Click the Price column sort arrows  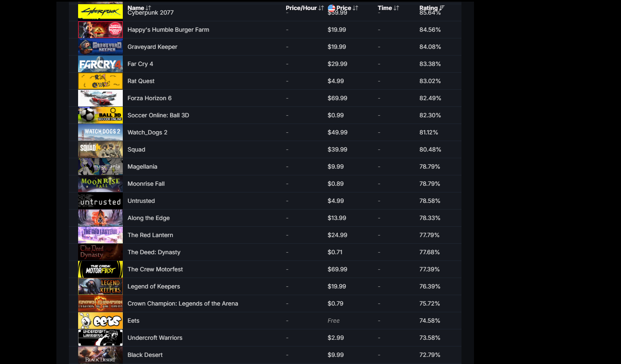click(x=355, y=8)
